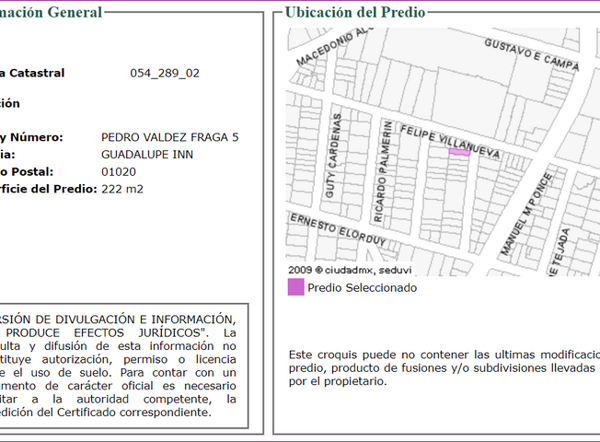600x442 pixels.
Task: Click the GUSTAVO E CAMPA street label
Action: tap(532, 55)
